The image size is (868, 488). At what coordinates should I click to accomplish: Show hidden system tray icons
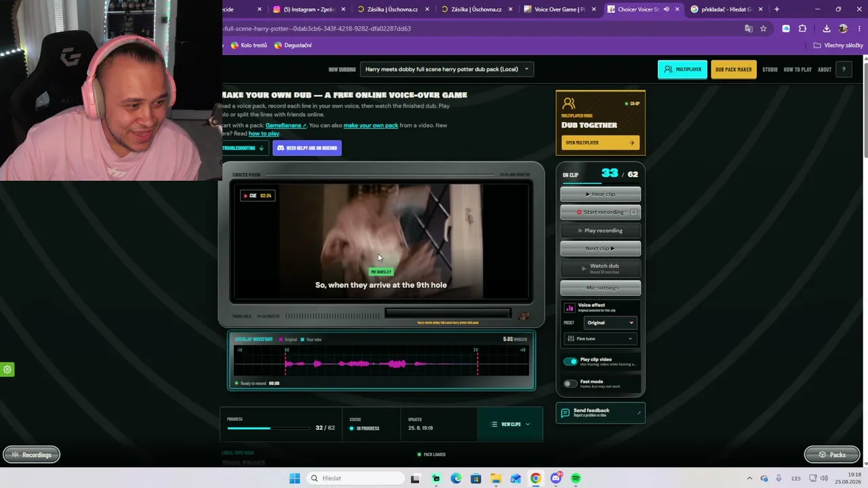(x=749, y=479)
